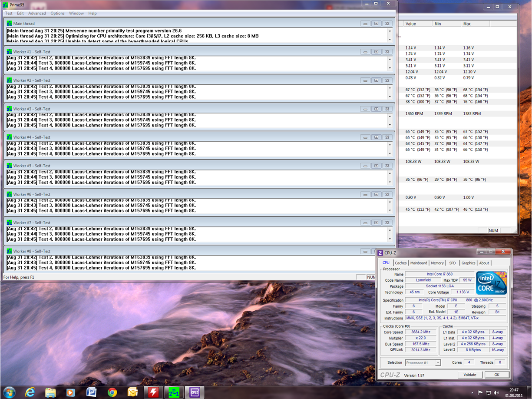Image resolution: width=532 pixels, height=399 pixels.
Task: Click the Worker #1 Self-Test window icon
Action: (9, 52)
